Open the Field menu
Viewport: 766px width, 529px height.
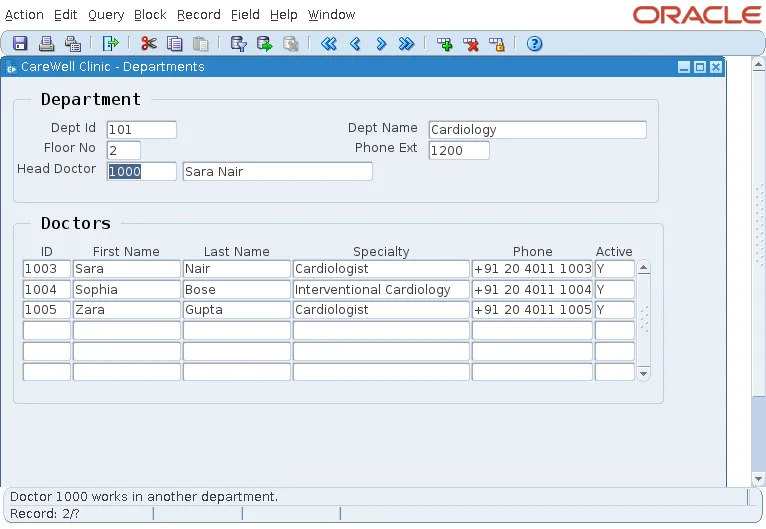click(245, 15)
